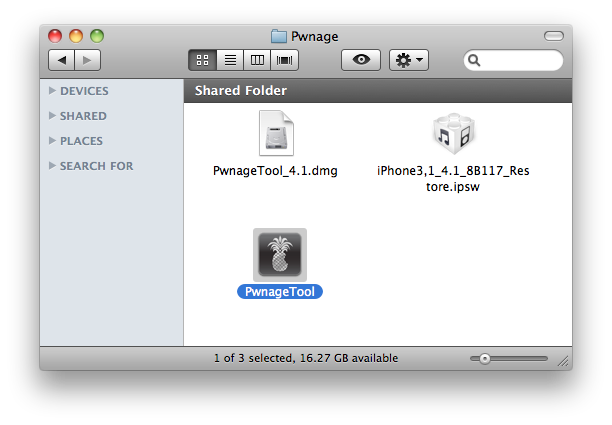Viewport: 612px width, 425px height.
Task: Select the PwnageTool pineapple app icon
Action: 280,255
